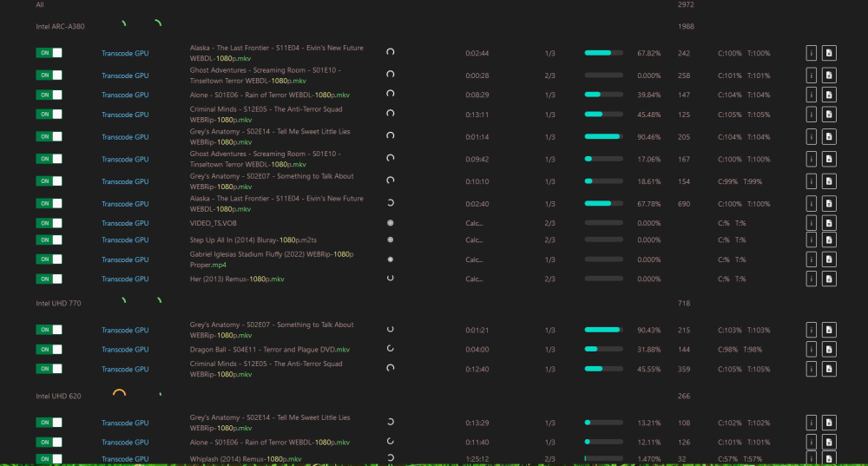Open info for Dragon Ball S04E11 worker
This screenshot has width=868, height=466.
pos(811,349)
